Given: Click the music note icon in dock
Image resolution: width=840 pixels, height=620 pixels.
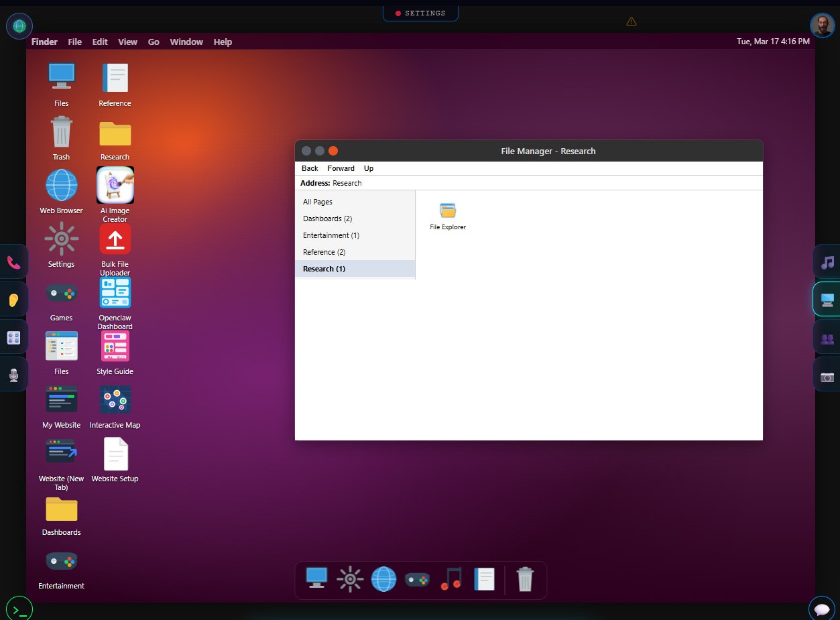Looking at the screenshot, I should pyautogui.click(x=451, y=579).
